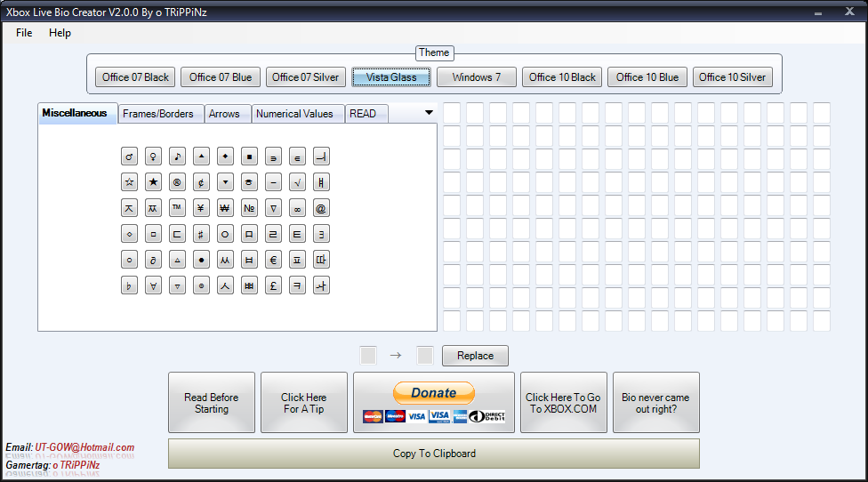The height and width of the screenshot is (482, 868).
Task: Apply the Office 10 Silver theme
Action: pyautogui.click(x=733, y=76)
